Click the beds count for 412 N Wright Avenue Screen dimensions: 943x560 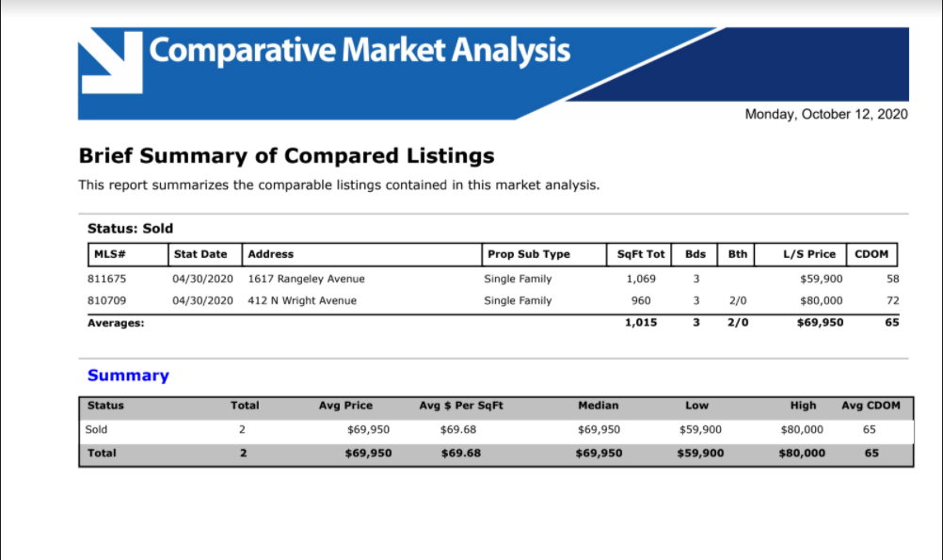click(x=695, y=301)
